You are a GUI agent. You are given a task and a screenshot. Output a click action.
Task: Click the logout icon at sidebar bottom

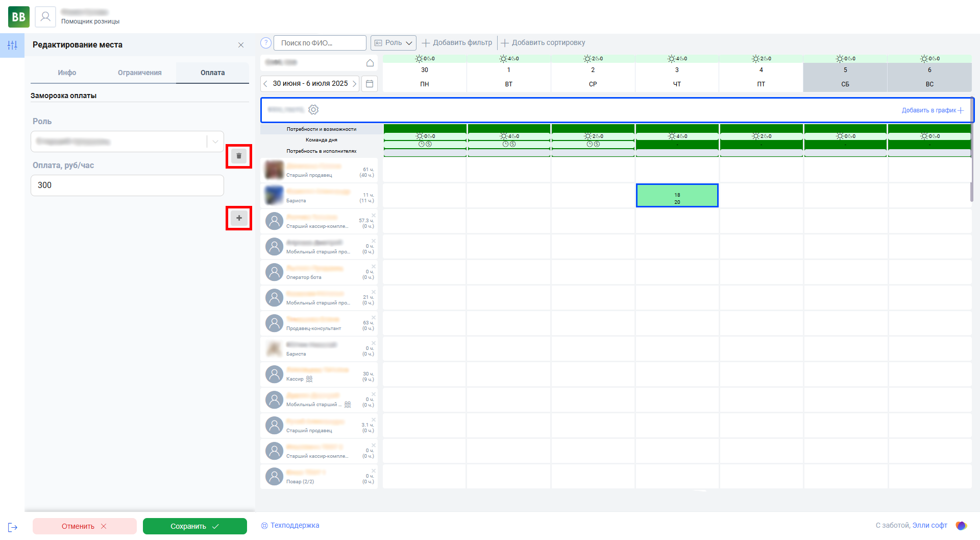click(x=13, y=527)
